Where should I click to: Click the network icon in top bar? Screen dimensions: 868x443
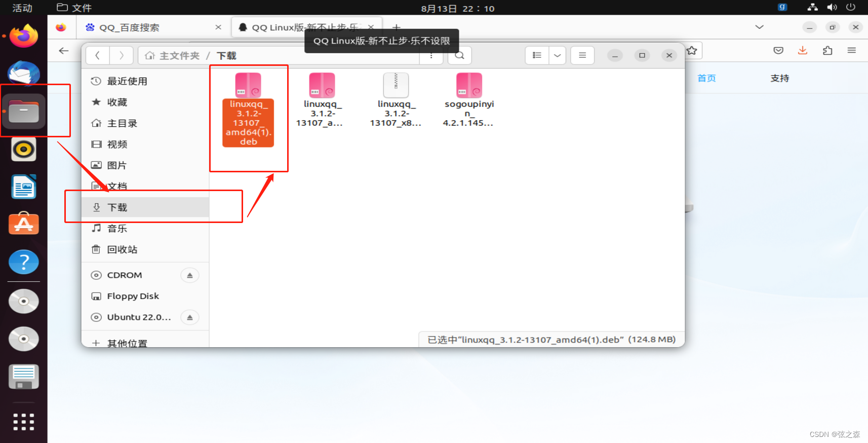pos(813,8)
